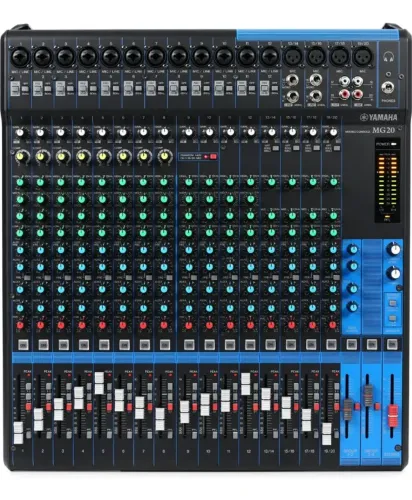This screenshot has height=500, width=412.
Task: Grab the 19/20 channel white fader cap
Action: [327, 434]
